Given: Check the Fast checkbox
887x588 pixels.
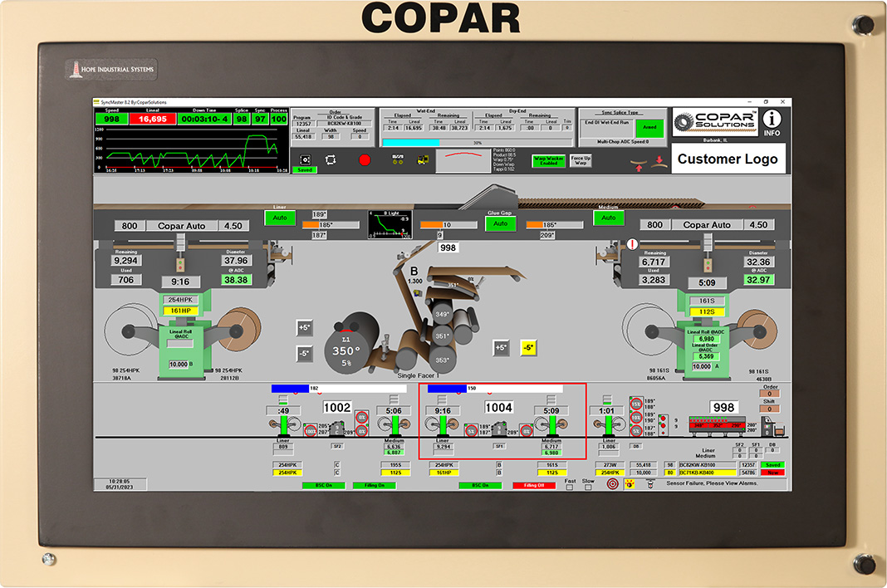Looking at the screenshot, I should coord(569,487).
